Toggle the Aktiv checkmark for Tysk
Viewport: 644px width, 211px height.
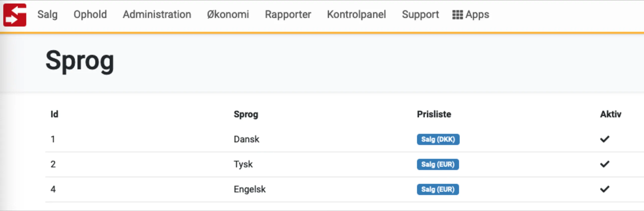[604, 164]
